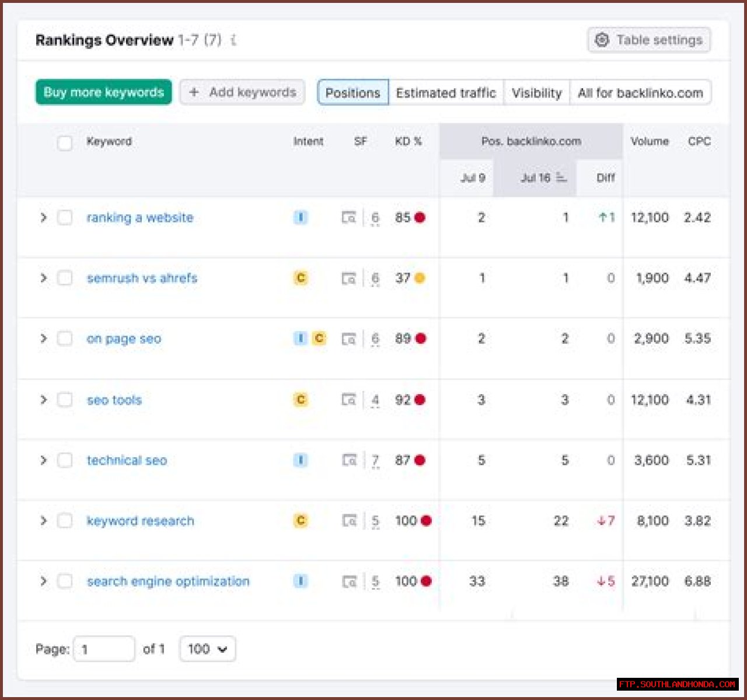Toggle the select-all checkbox in header
This screenshot has height=700, width=747.
point(65,142)
